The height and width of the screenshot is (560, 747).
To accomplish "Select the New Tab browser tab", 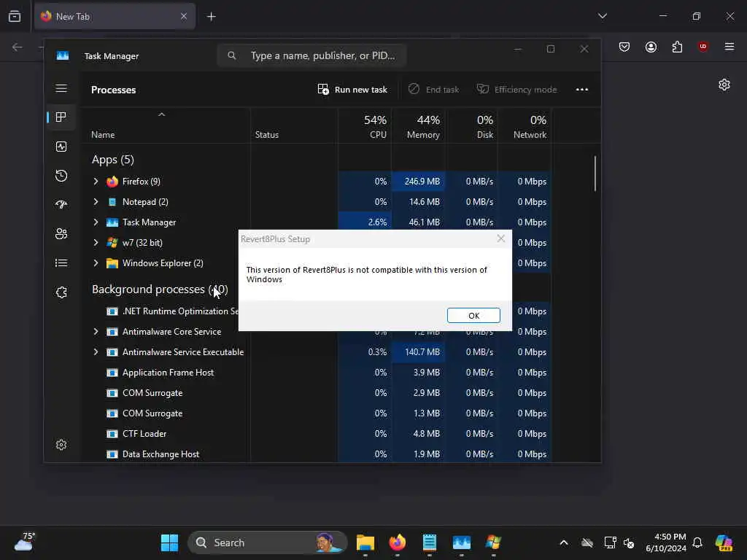I will click(115, 16).
